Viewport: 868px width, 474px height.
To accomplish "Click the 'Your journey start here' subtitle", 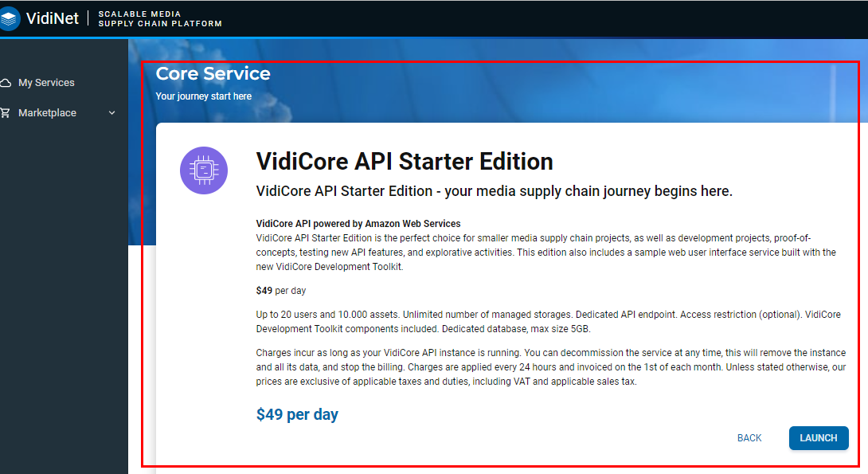I will pyautogui.click(x=203, y=96).
